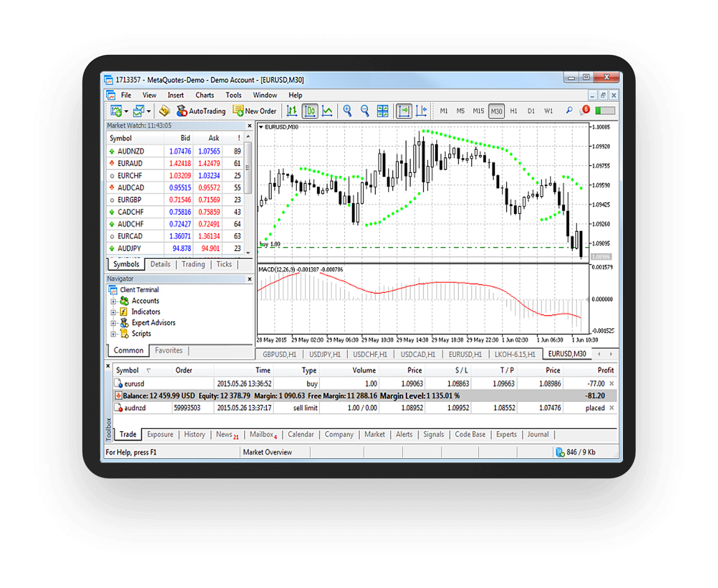Switch chart to bar chart mode
The height and width of the screenshot is (588, 718).
point(292,111)
